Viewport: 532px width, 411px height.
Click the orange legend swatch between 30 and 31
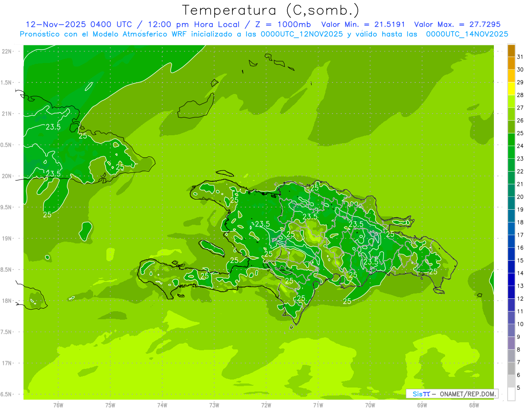[511, 63]
